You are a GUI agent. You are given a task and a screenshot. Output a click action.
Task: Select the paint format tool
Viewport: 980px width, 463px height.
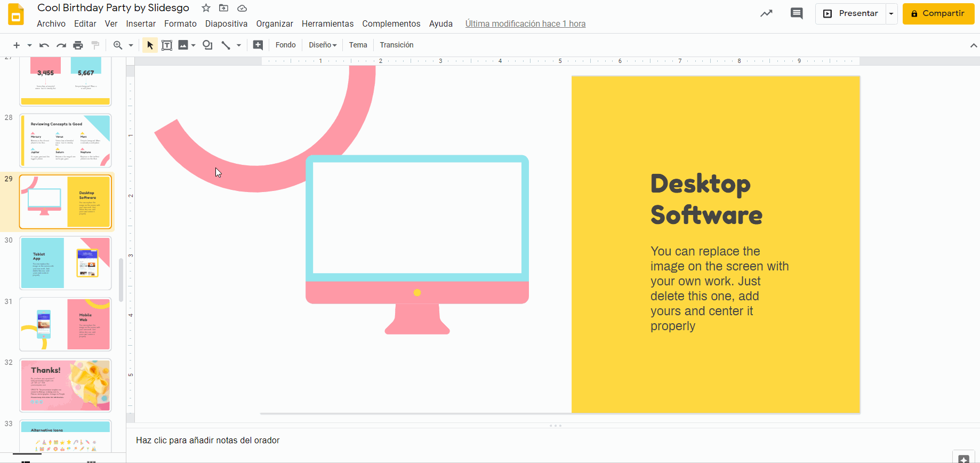[95, 45]
